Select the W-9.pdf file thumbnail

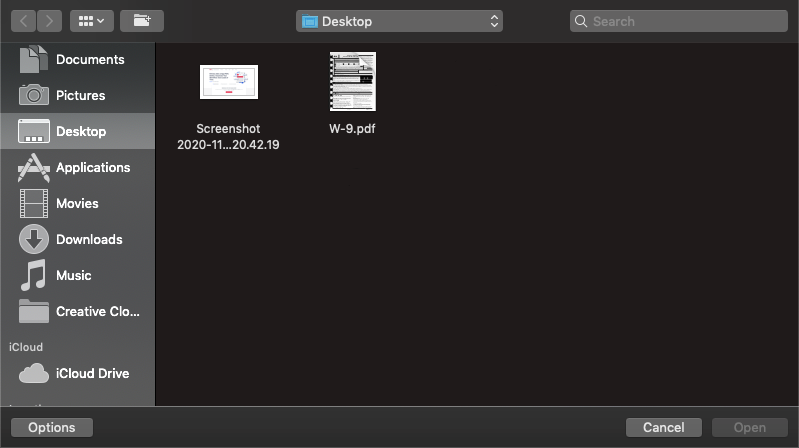[x=352, y=82]
